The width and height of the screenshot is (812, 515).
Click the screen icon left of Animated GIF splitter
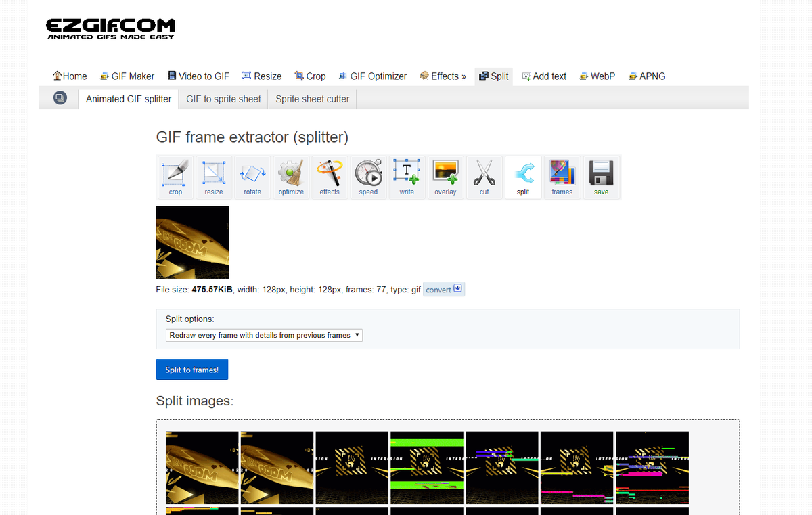coord(60,98)
